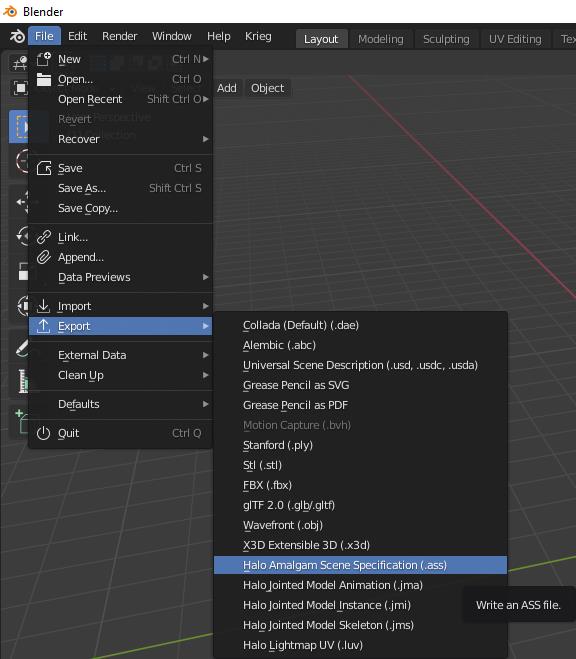The height and width of the screenshot is (659, 576).
Task: Export Halo Lightmap UV (.luv)
Action: click(x=360, y=645)
